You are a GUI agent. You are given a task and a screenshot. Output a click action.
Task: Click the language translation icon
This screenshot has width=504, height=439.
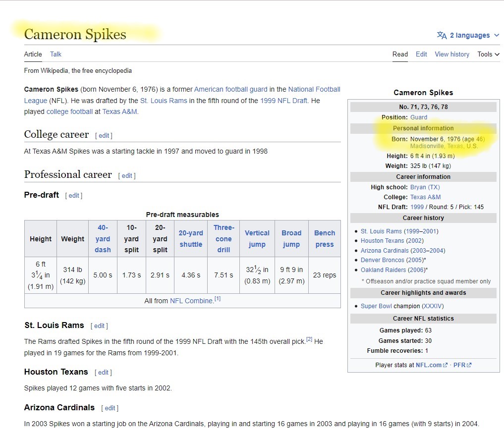tap(442, 35)
